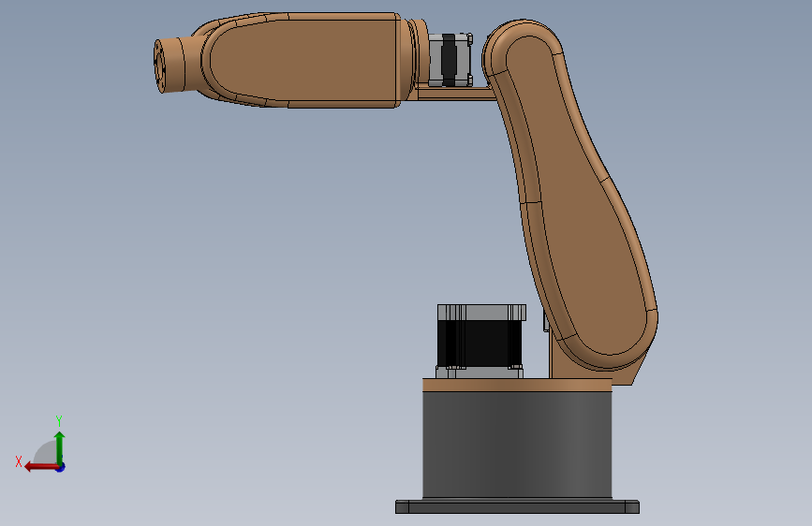Select the large black stepper motor
This screenshot has width=812, height=526.
click(480, 342)
